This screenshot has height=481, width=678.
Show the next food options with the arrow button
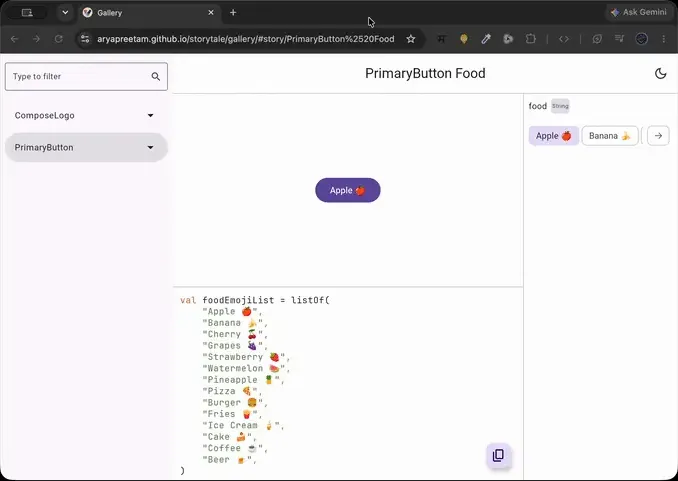pyautogui.click(x=658, y=136)
